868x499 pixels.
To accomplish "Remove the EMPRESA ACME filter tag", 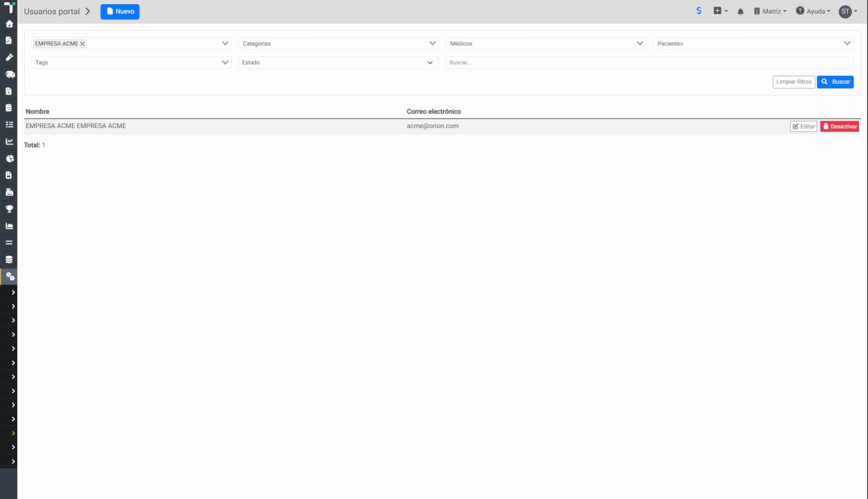I will pyautogui.click(x=83, y=44).
